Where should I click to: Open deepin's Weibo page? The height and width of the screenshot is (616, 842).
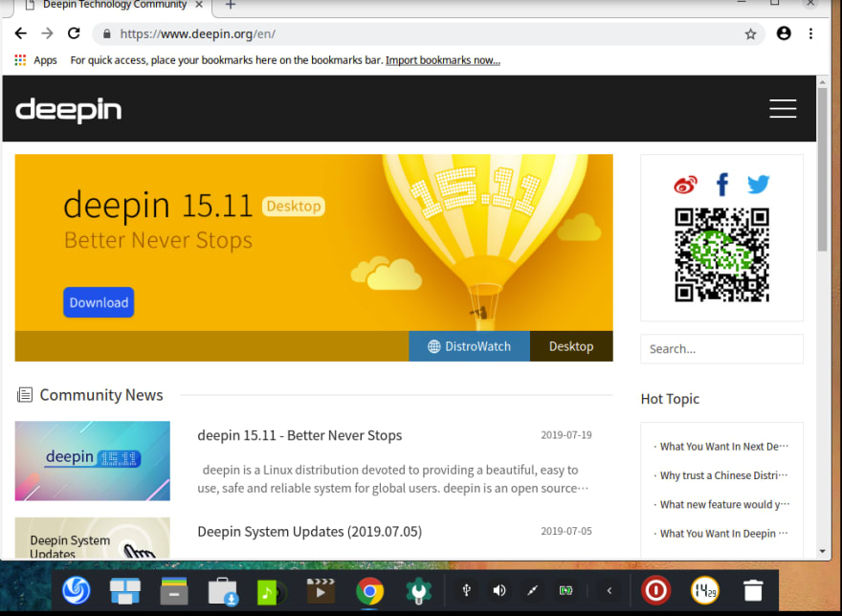tap(685, 185)
